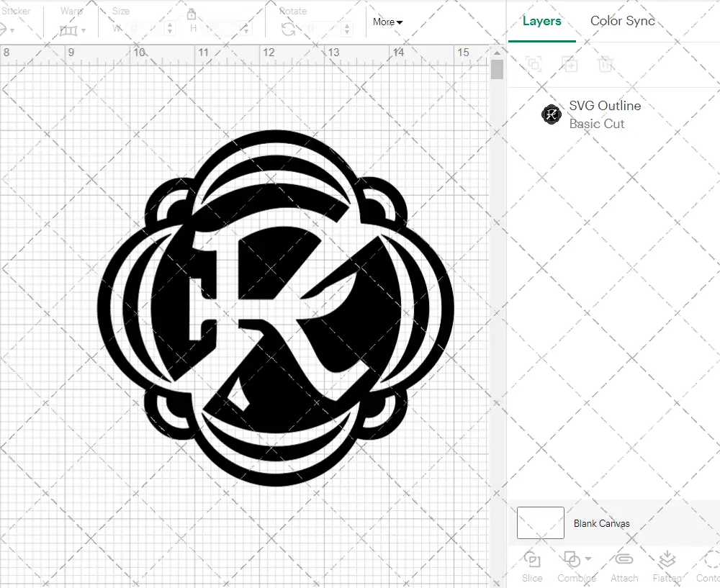Click the Delete trash icon

606,64
